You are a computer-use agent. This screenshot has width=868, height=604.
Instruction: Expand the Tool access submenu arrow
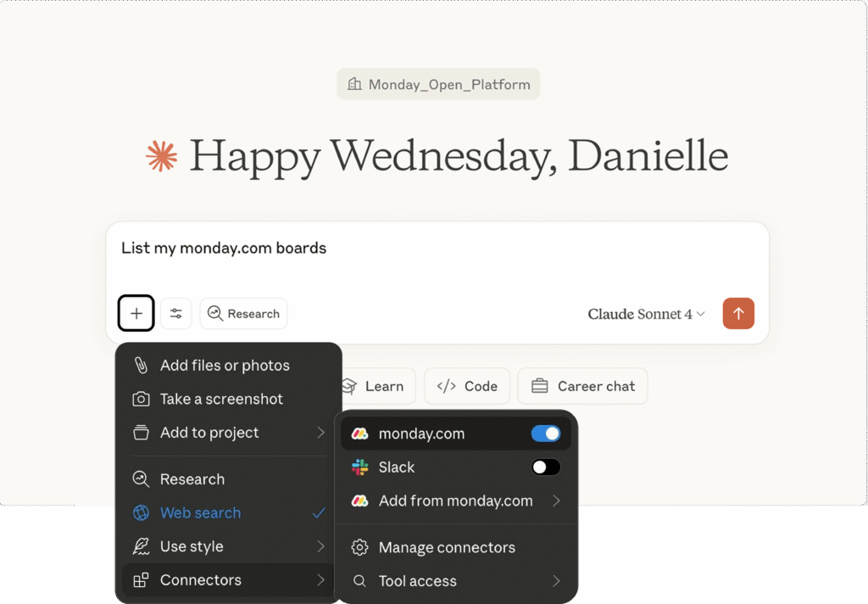point(556,581)
